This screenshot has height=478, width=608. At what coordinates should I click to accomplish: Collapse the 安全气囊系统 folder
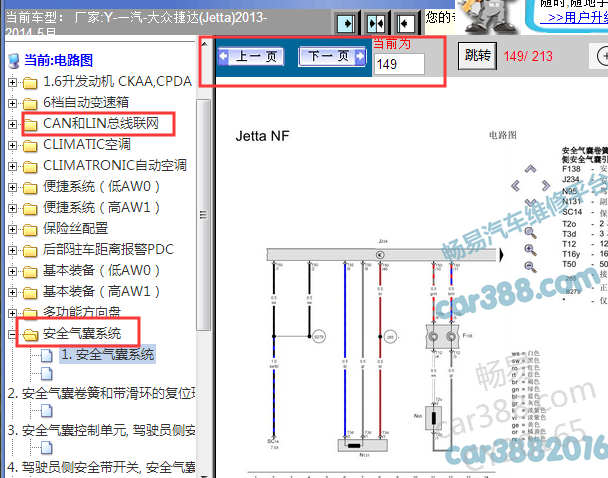click(x=12, y=334)
